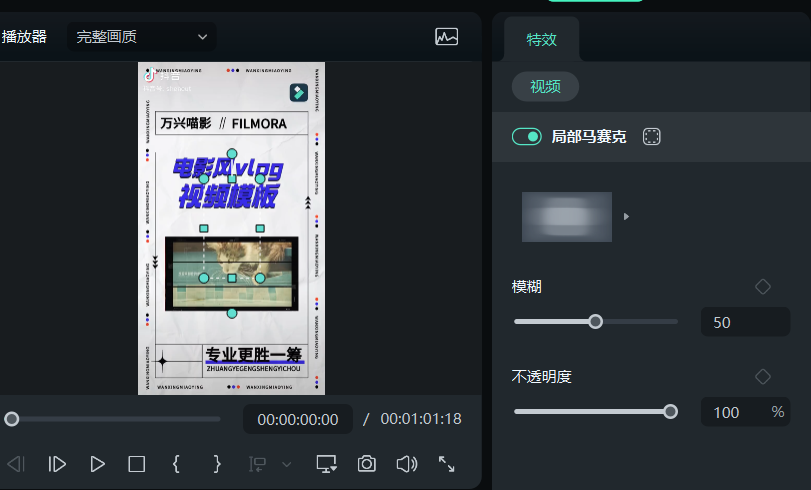The height and width of the screenshot is (490, 811).
Task: Enter fullscreen with the expand arrows icon
Action: 446,464
